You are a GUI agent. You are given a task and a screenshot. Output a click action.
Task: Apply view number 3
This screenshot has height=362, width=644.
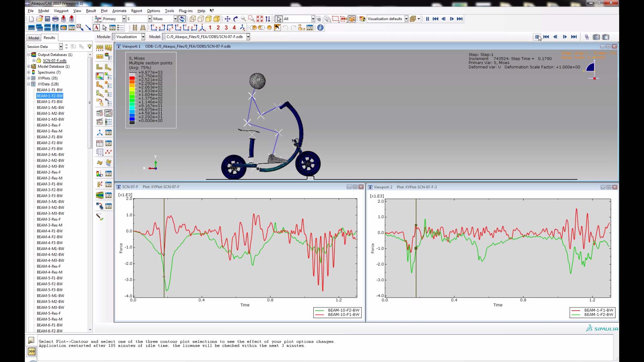click(x=226, y=28)
